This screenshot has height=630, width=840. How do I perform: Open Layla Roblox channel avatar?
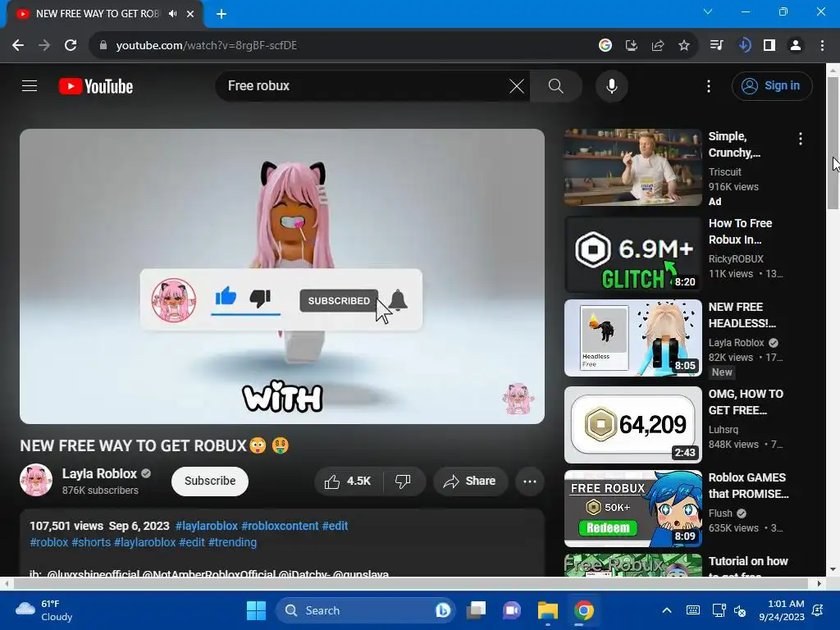point(36,480)
